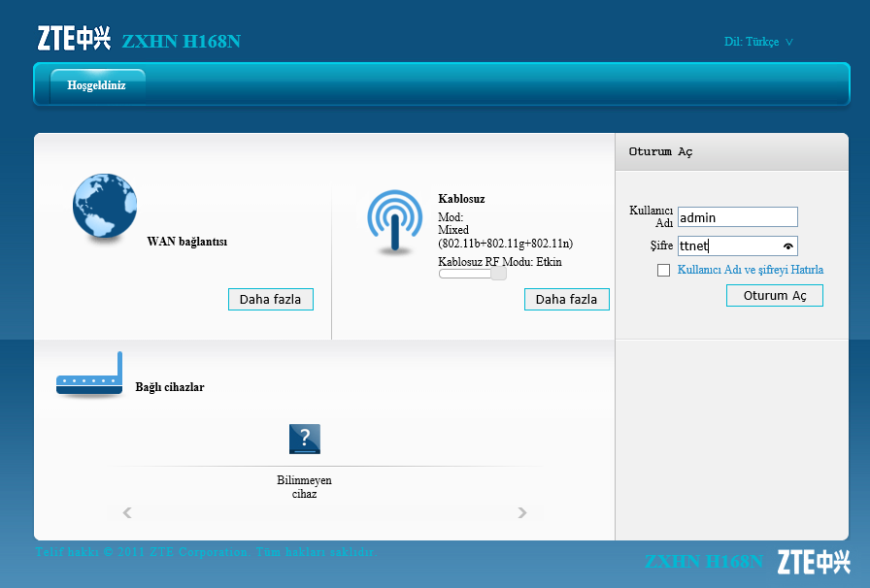Click the Kullanıcı Adı ve şifreyi Hatırla link
The image size is (870, 588).
click(x=751, y=270)
